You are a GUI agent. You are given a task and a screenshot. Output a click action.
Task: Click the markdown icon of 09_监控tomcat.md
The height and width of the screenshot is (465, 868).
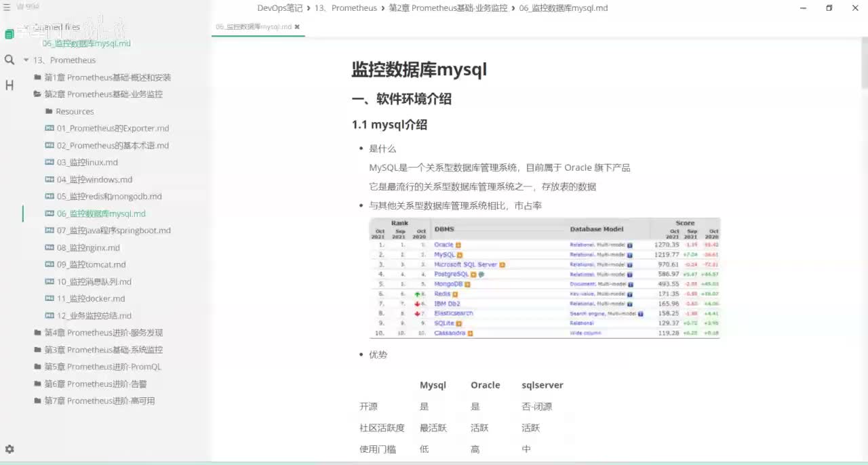click(x=49, y=264)
